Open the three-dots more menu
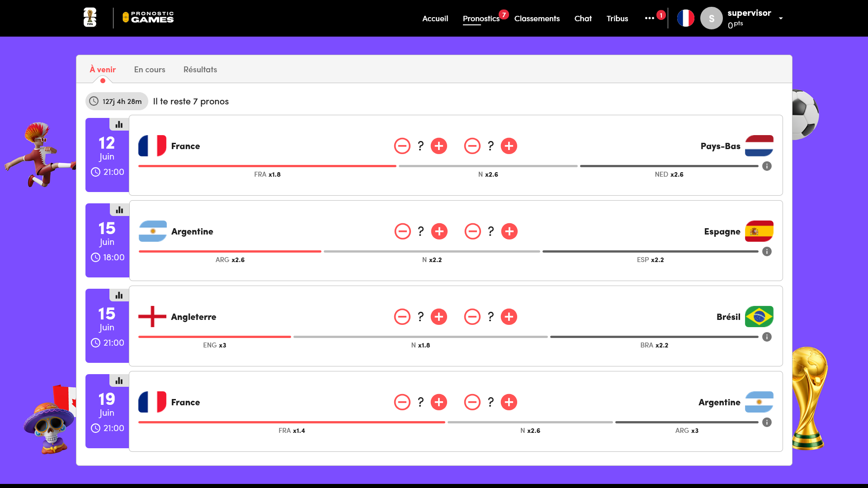This screenshot has width=868, height=488. coord(649,19)
